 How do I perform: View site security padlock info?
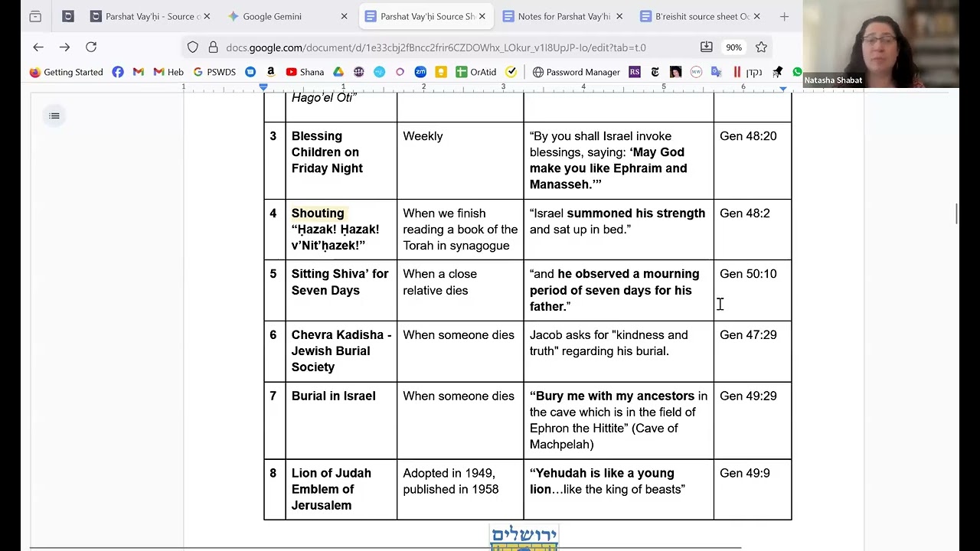click(x=213, y=47)
